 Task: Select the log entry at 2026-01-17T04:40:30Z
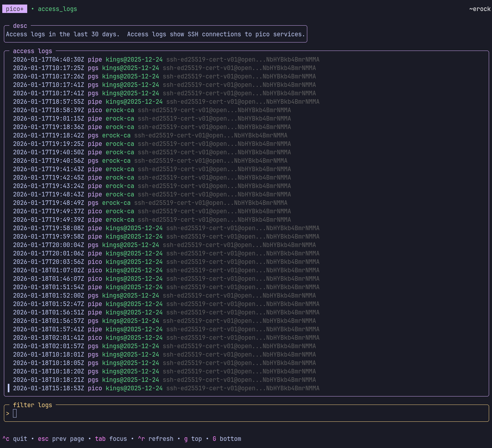[166, 60]
